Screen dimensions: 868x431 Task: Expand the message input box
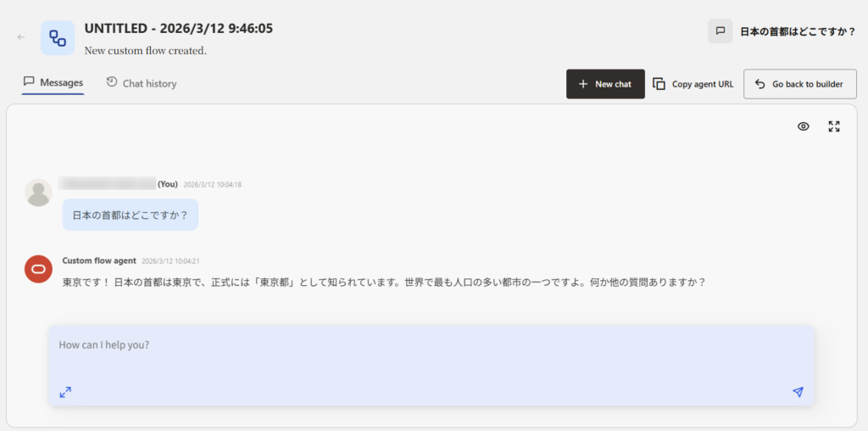click(65, 392)
